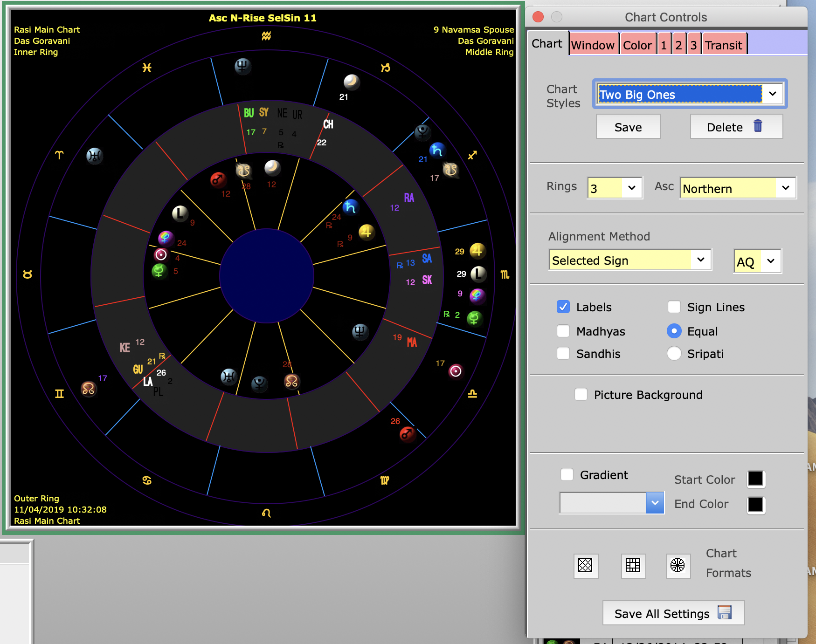Image resolution: width=816 pixels, height=644 pixels.
Task: Click the Moon icon labeled 21 in outer ring
Action: pyautogui.click(x=352, y=82)
